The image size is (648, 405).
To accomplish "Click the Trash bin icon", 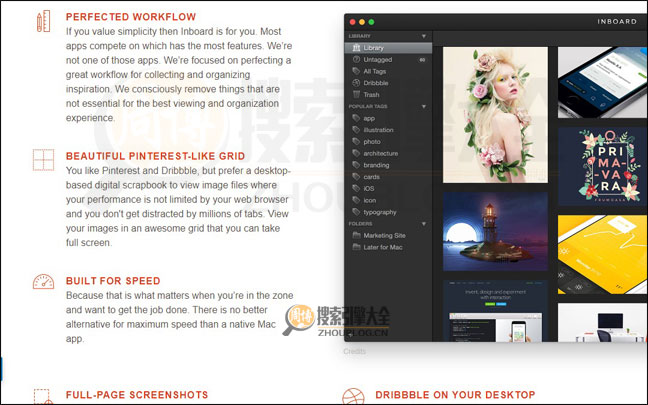I will click(x=356, y=95).
